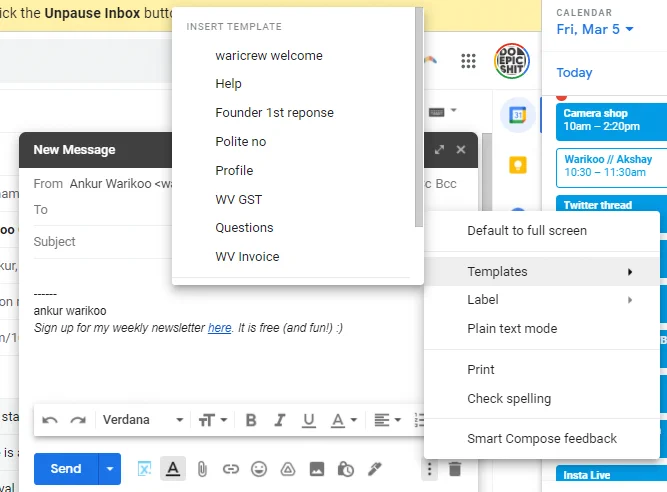
Task: Open the text color picker
Action: coord(344,420)
